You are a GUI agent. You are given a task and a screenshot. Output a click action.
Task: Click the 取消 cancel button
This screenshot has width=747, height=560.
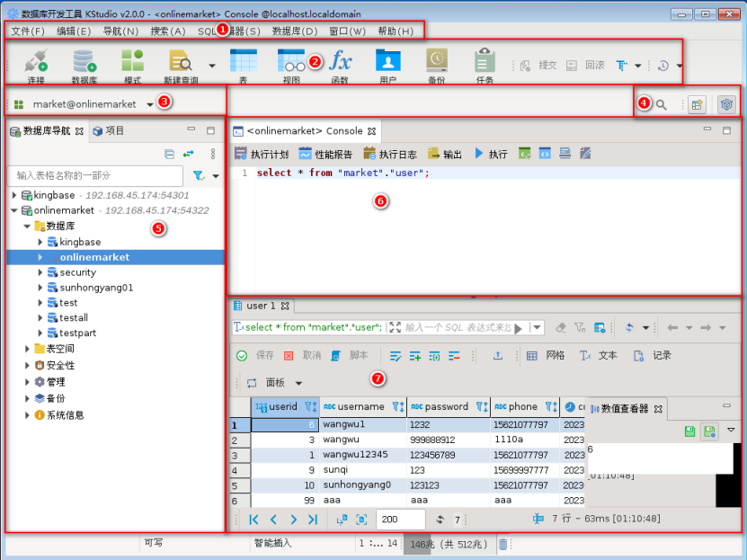[303, 355]
